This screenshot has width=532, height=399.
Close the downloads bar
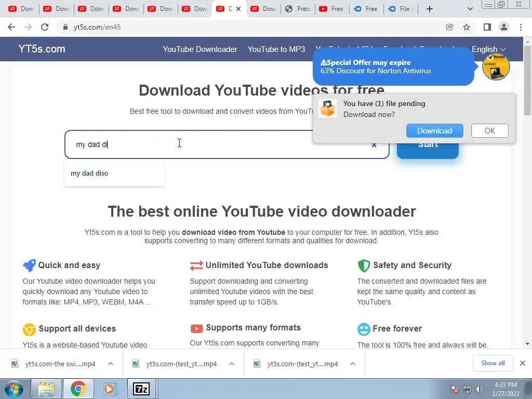click(x=523, y=363)
